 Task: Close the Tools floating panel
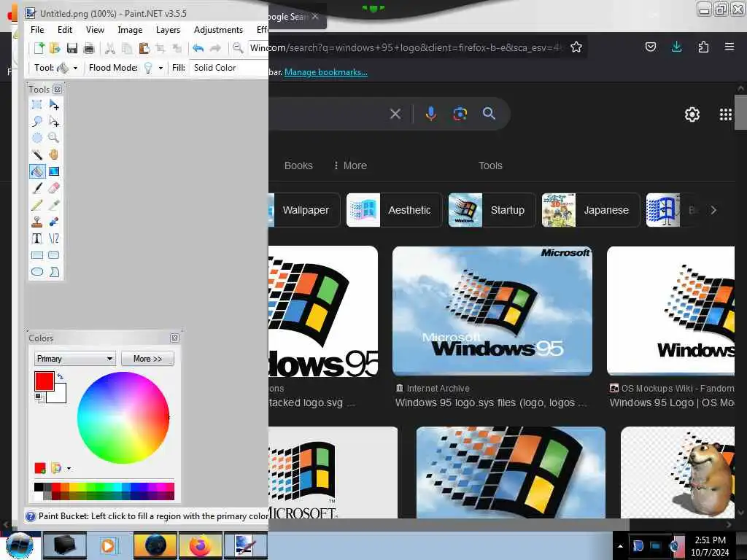[x=57, y=89]
